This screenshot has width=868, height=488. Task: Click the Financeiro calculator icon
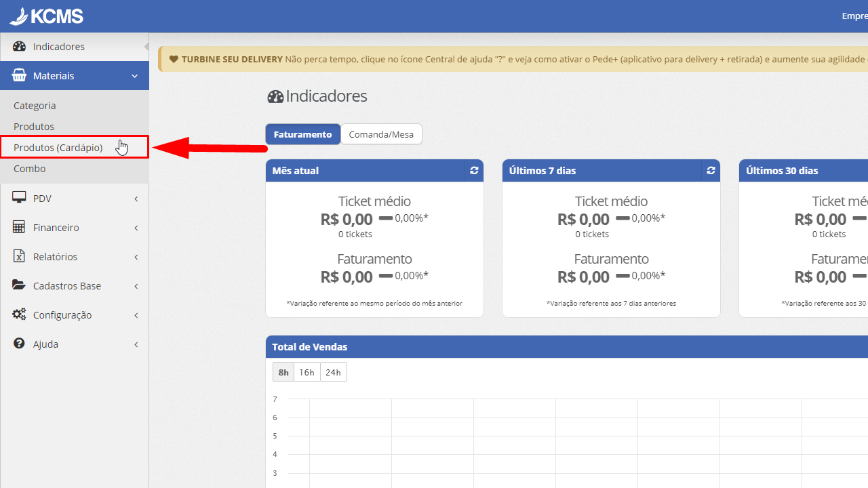pyautogui.click(x=20, y=228)
